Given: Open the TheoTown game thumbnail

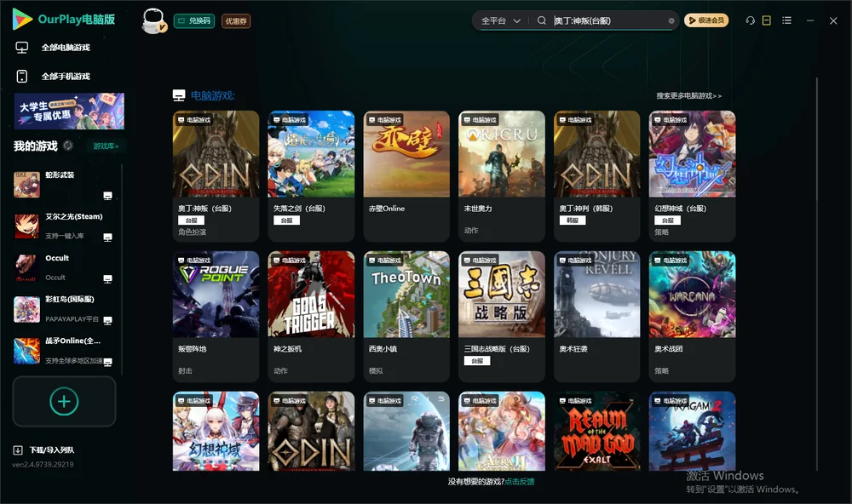Looking at the screenshot, I should point(406,295).
